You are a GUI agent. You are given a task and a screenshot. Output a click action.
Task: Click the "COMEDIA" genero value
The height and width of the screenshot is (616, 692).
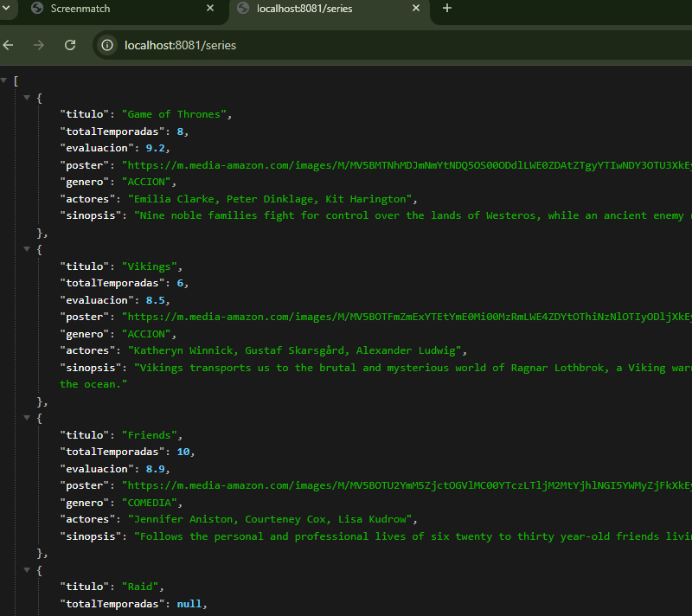pos(149,503)
